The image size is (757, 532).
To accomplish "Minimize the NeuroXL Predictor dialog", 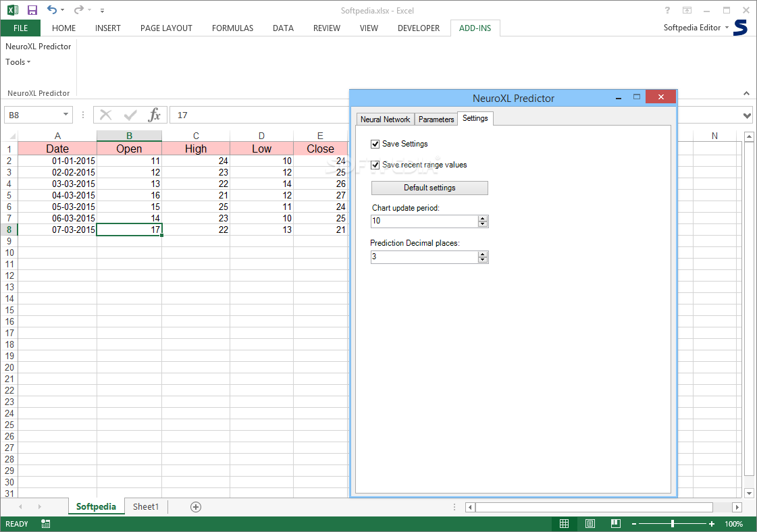I will pyautogui.click(x=619, y=98).
